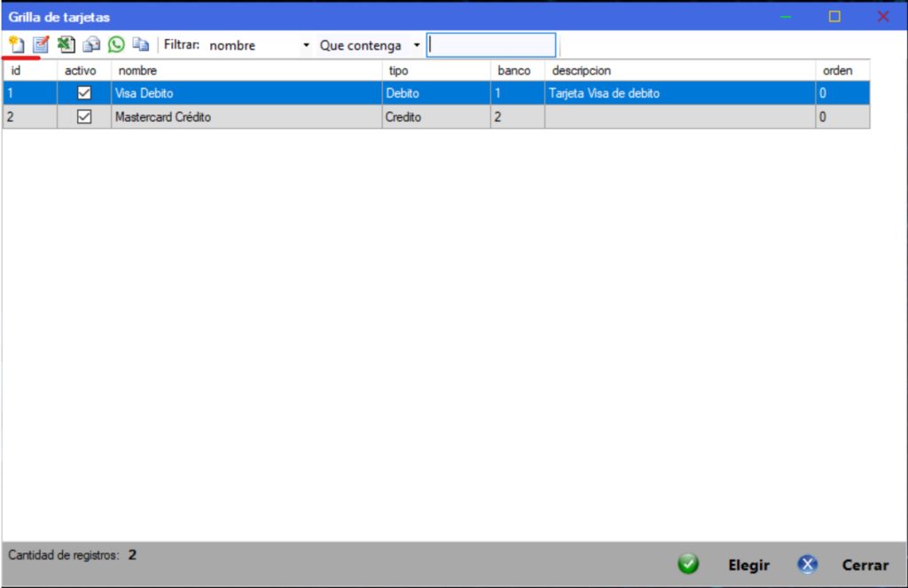The image size is (908, 588).
Task: Click the Credito type cell
Action: coord(436,117)
